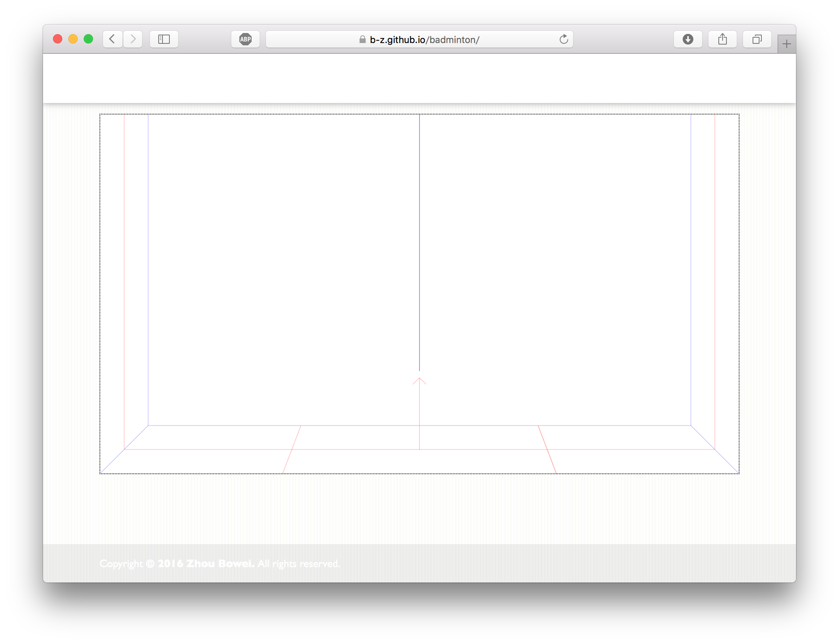Click "All rights reserved." footer text
This screenshot has width=839, height=644.
pyautogui.click(x=298, y=564)
